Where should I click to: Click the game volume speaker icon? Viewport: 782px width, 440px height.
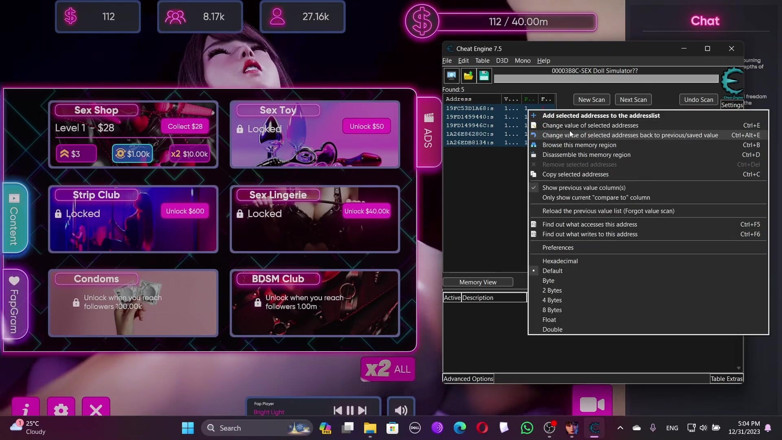pyautogui.click(x=401, y=410)
